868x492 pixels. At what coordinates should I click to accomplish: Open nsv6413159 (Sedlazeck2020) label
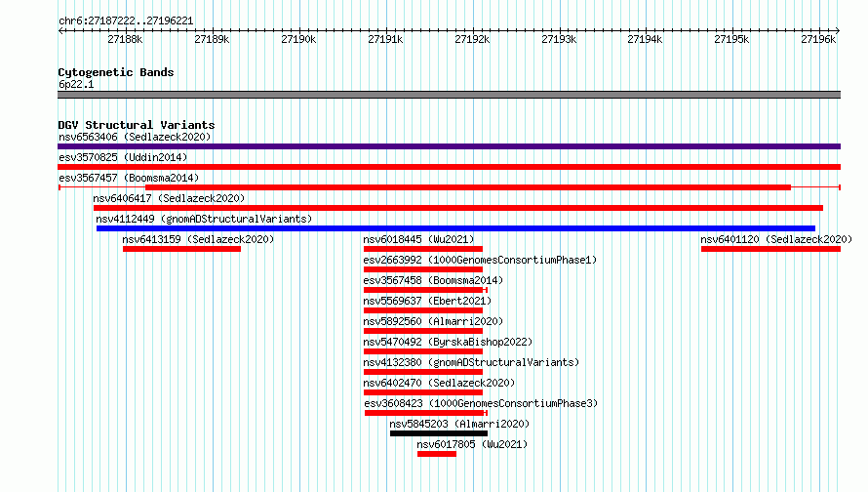198,239
